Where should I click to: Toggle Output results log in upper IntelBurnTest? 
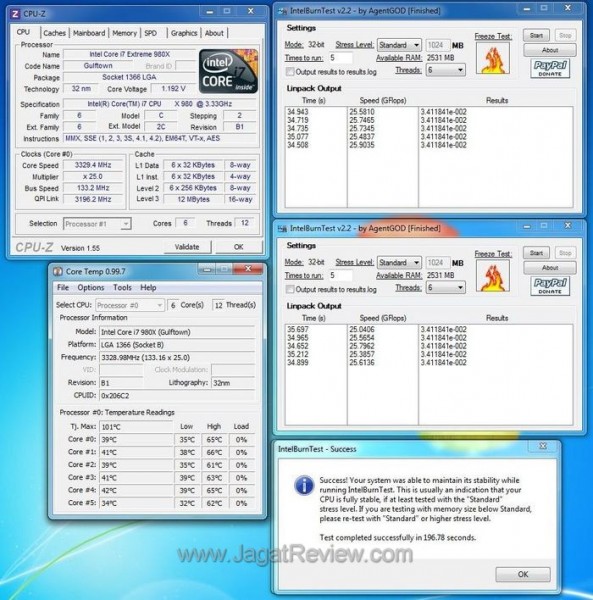tap(290, 72)
